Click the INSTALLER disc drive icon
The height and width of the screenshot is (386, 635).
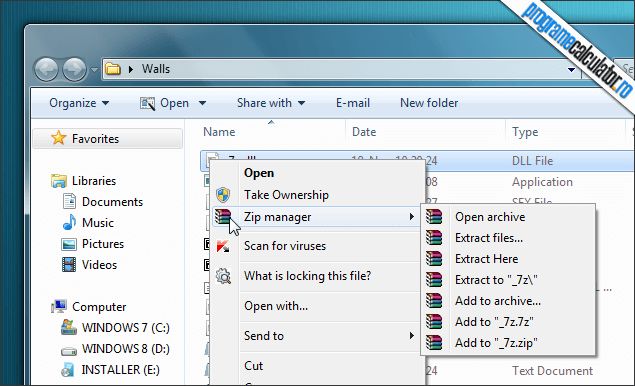click(68, 370)
